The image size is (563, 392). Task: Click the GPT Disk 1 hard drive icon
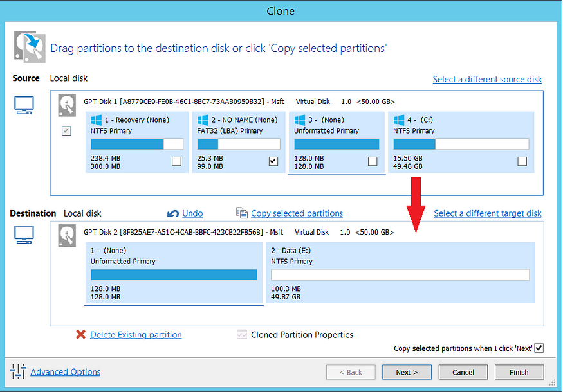[x=67, y=105]
